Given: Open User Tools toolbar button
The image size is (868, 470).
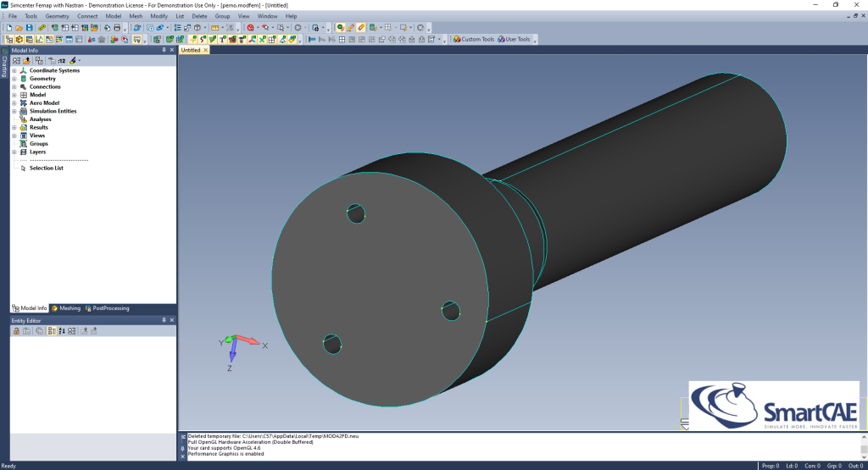Looking at the screenshot, I should 514,39.
